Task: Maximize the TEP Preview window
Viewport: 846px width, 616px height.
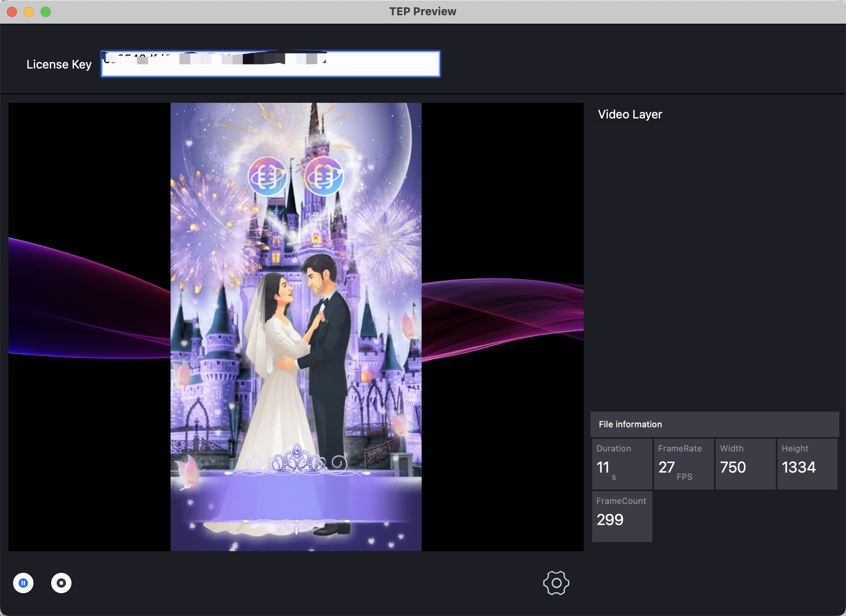Action: pos(46,12)
